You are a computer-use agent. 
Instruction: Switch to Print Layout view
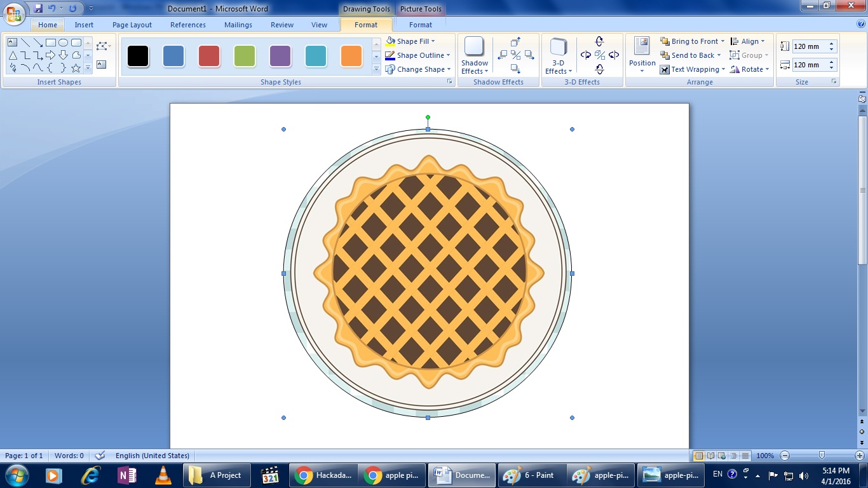[x=699, y=456]
